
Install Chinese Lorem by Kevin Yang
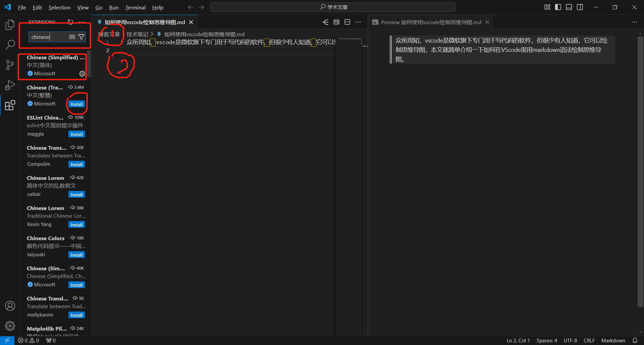click(x=76, y=225)
